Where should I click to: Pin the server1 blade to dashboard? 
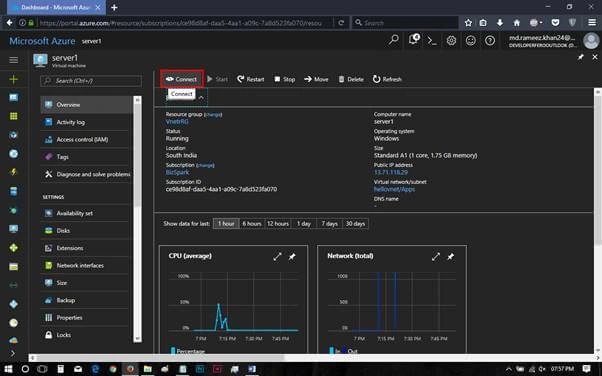[580, 57]
